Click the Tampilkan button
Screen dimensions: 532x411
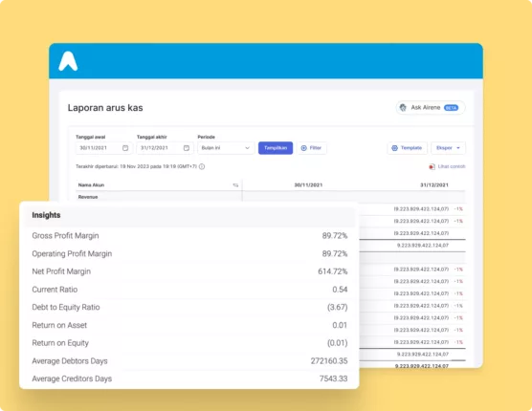[276, 148]
